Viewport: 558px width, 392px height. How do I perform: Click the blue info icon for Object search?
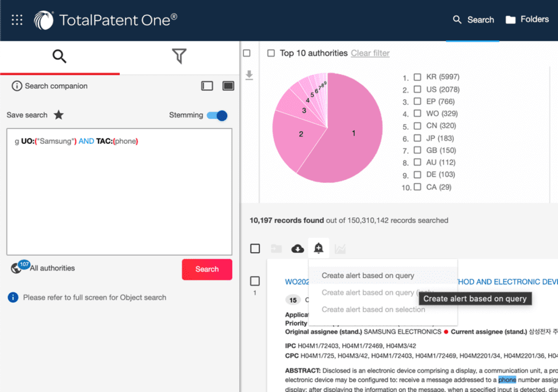[13, 297]
